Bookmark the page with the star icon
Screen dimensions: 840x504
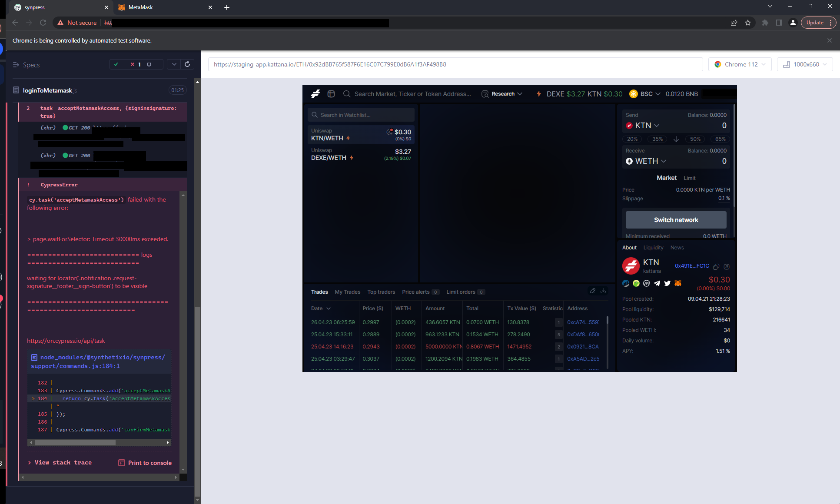pyautogui.click(x=748, y=23)
